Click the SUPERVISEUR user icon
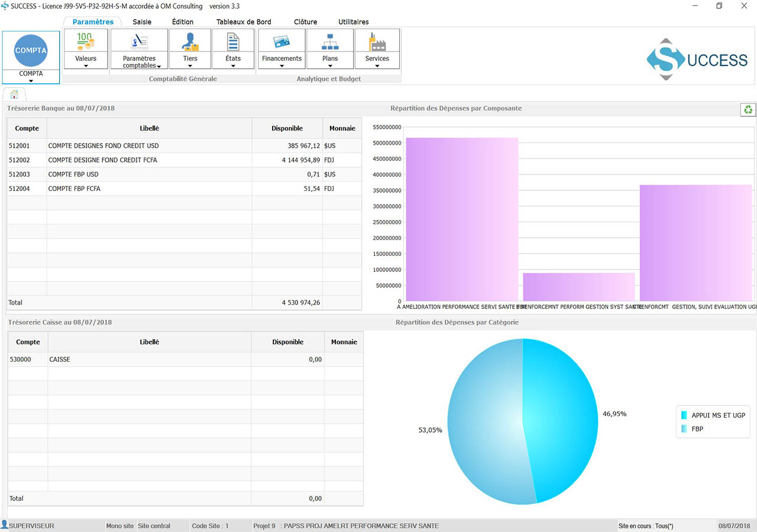 click(4, 524)
